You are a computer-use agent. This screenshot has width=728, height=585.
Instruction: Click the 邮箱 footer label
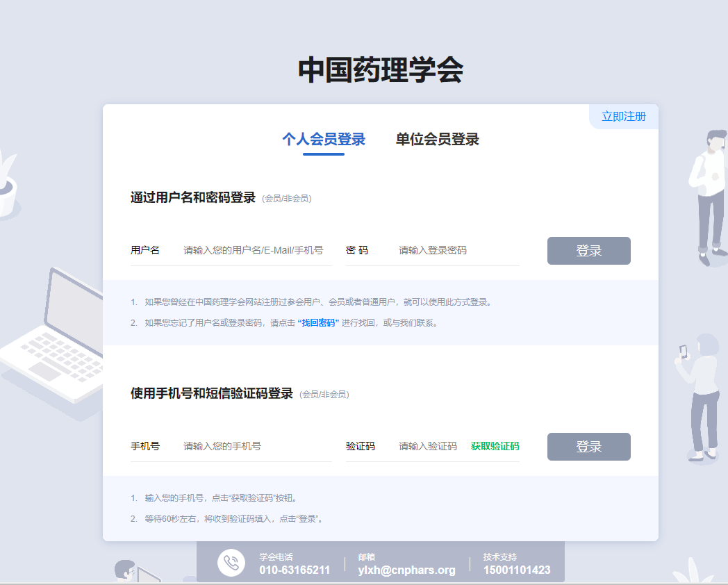point(366,557)
